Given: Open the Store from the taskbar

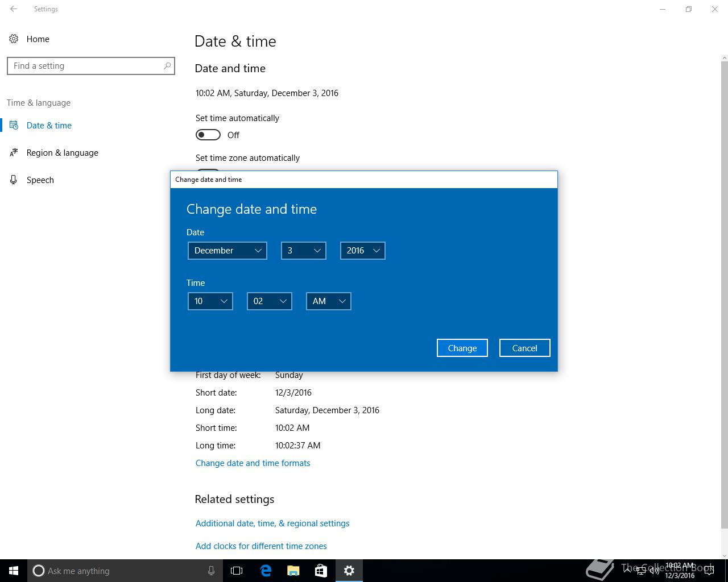Looking at the screenshot, I should [x=321, y=571].
